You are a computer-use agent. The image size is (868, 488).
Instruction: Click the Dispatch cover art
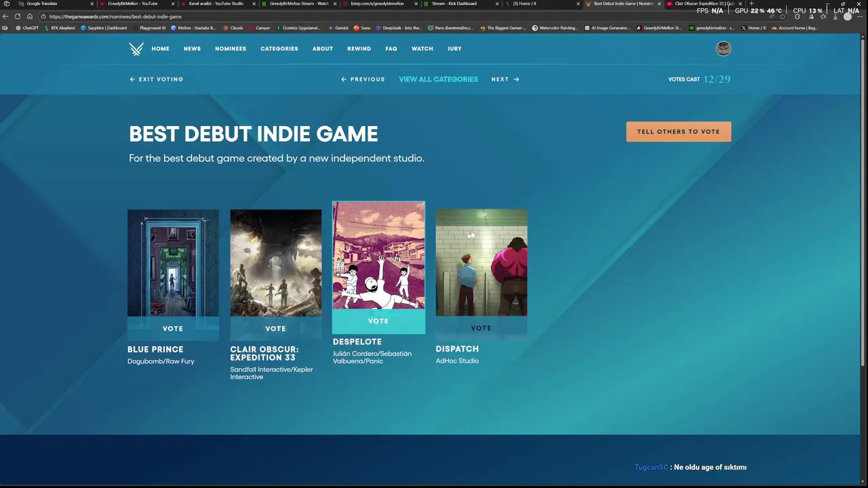point(481,263)
